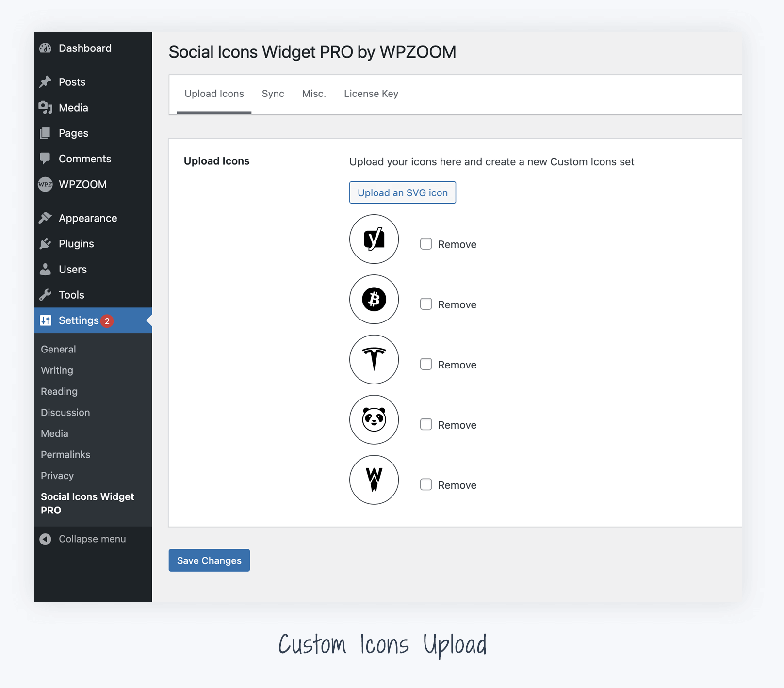Screen dimensions: 784x688
Task: Click the Upload your icons here description text
Action: pyautogui.click(x=491, y=162)
